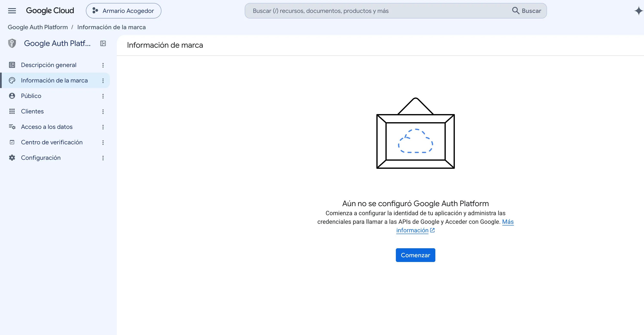644x335 pixels.
Task: Collapse the sidebar navigation panel
Action: point(103,44)
